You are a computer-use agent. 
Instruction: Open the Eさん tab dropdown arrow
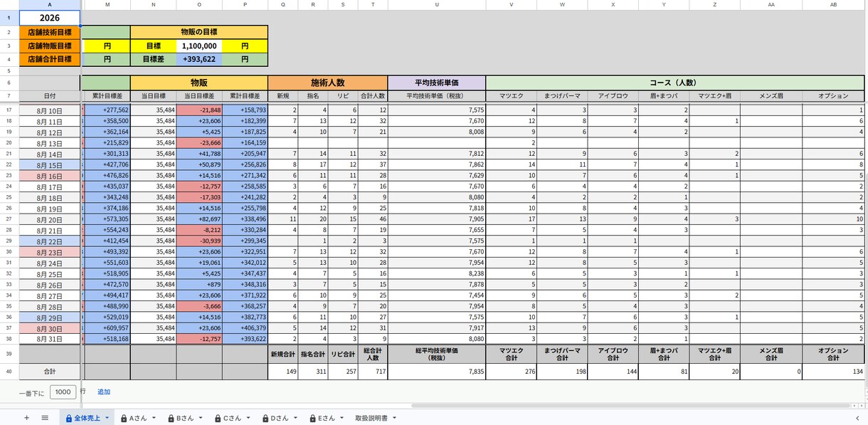[343, 418]
